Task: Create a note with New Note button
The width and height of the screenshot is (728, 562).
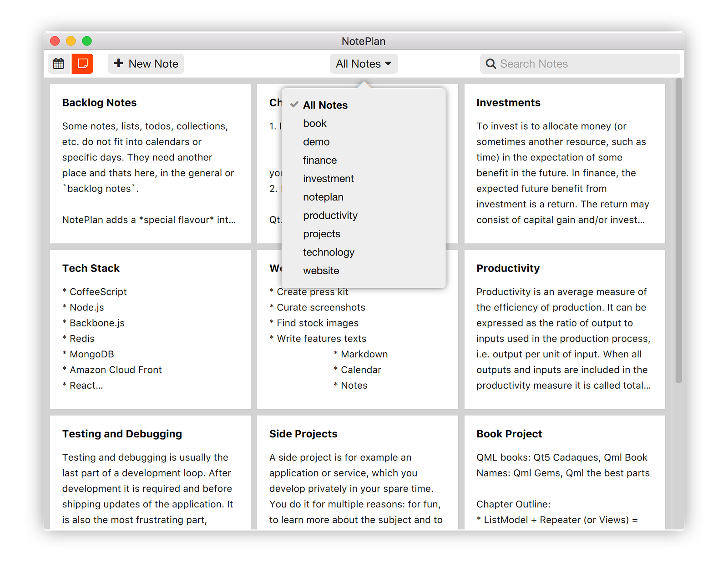Action: click(x=146, y=64)
